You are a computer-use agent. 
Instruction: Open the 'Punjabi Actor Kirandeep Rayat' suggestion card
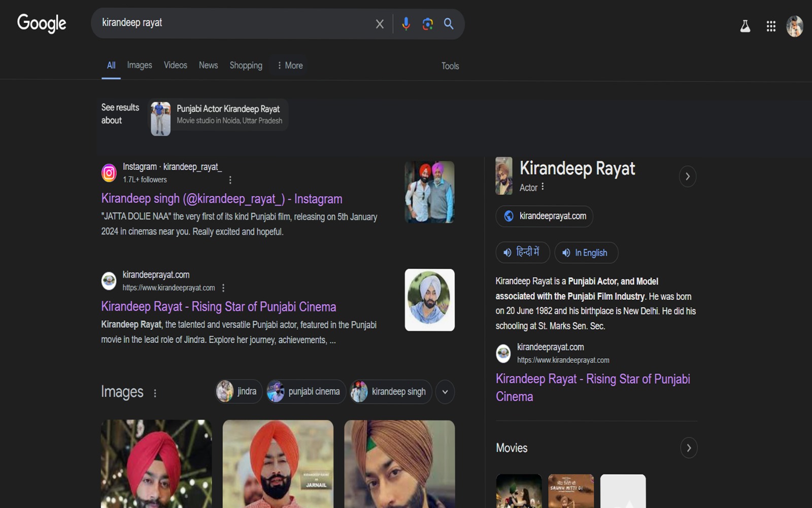tap(218, 115)
